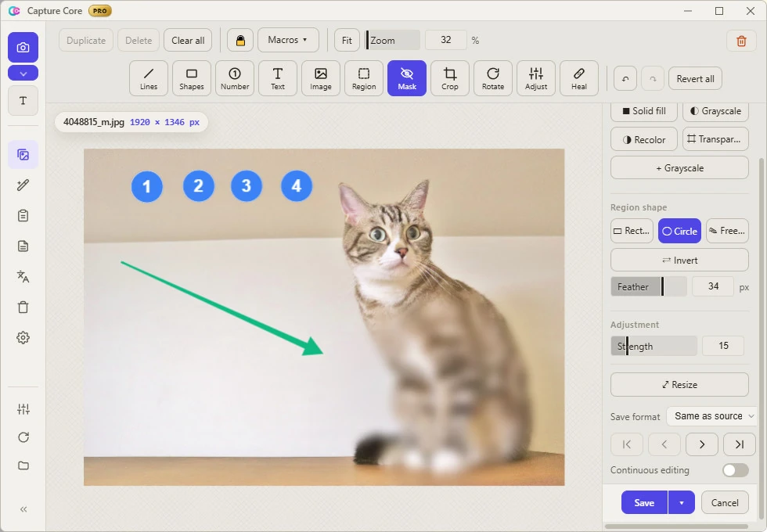The height and width of the screenshot is (532, 767).
Task: Click the zoom percent field showing 32
Action: coord(445,40)
